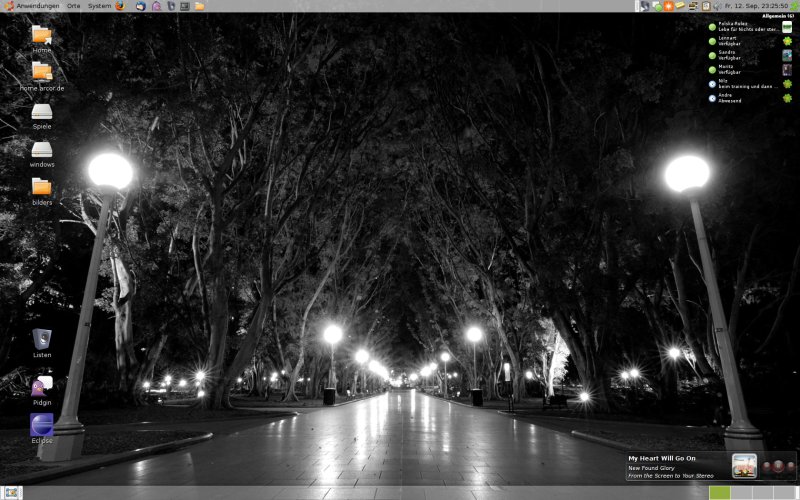Open the bilders folder
The height and width of the screenshot is (500, 800).
tap(41, 187)
